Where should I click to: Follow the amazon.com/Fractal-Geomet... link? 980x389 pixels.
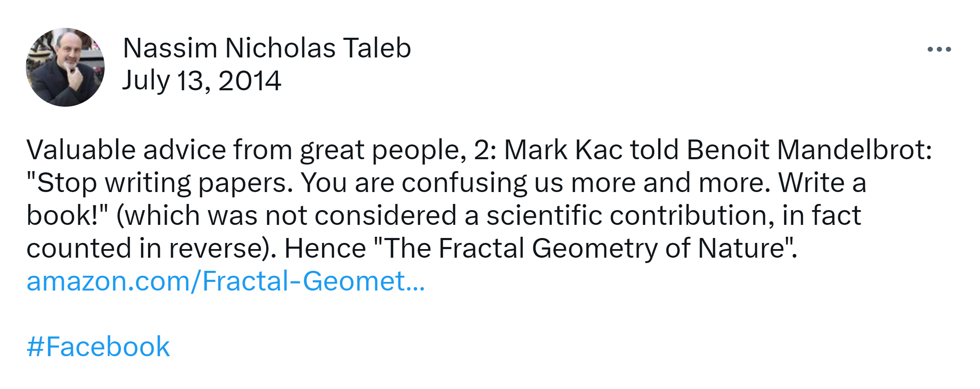point(226,281)
